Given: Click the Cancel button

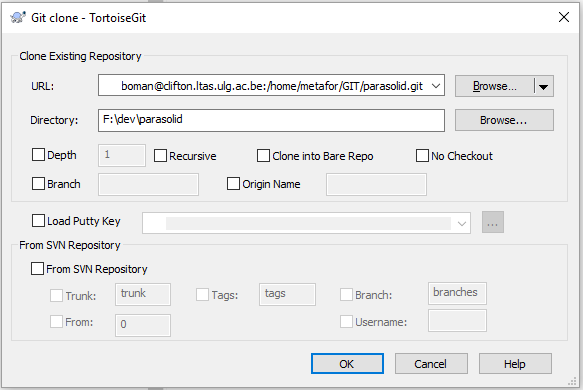Looking at the screenshot, I should 431,364.
